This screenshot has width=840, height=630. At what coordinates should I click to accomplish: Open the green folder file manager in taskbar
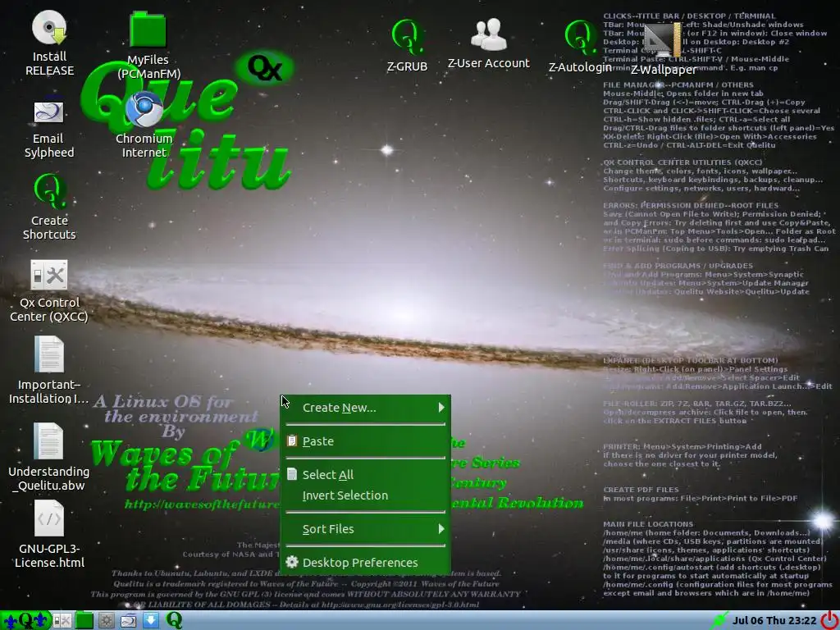coord(84,620)
